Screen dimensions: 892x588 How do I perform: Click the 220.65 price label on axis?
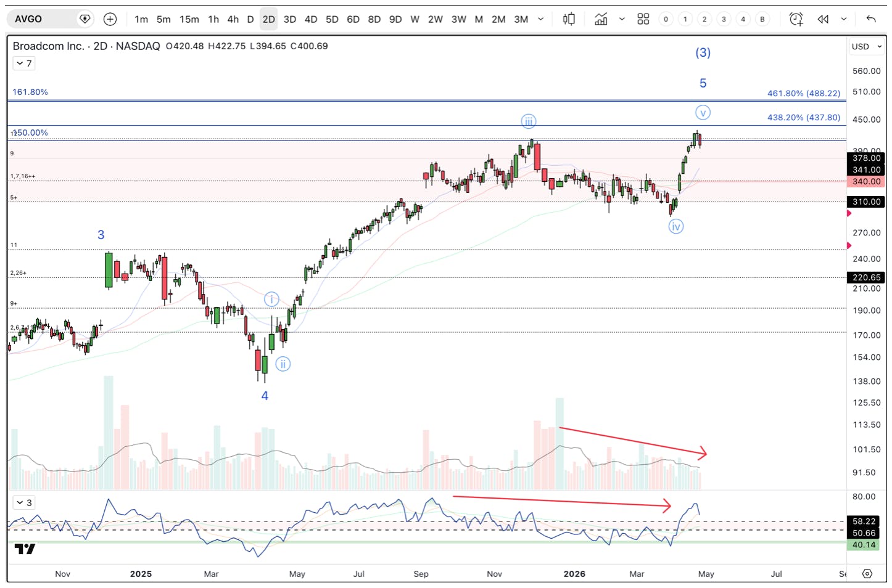coord(866,278)
